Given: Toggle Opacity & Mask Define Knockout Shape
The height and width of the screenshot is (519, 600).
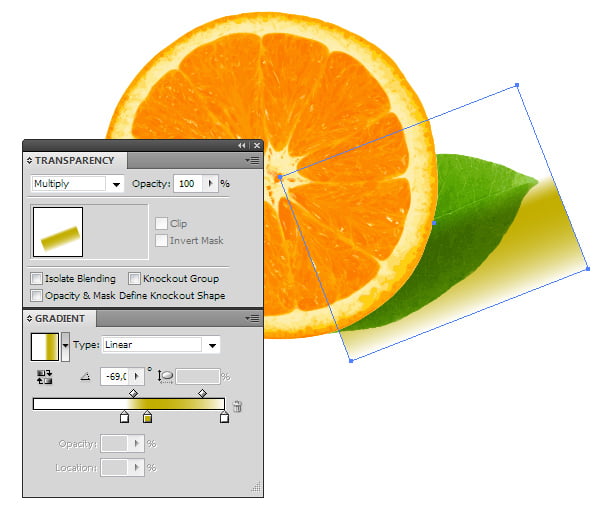Looking at the screenshot, I should point(36,295).
